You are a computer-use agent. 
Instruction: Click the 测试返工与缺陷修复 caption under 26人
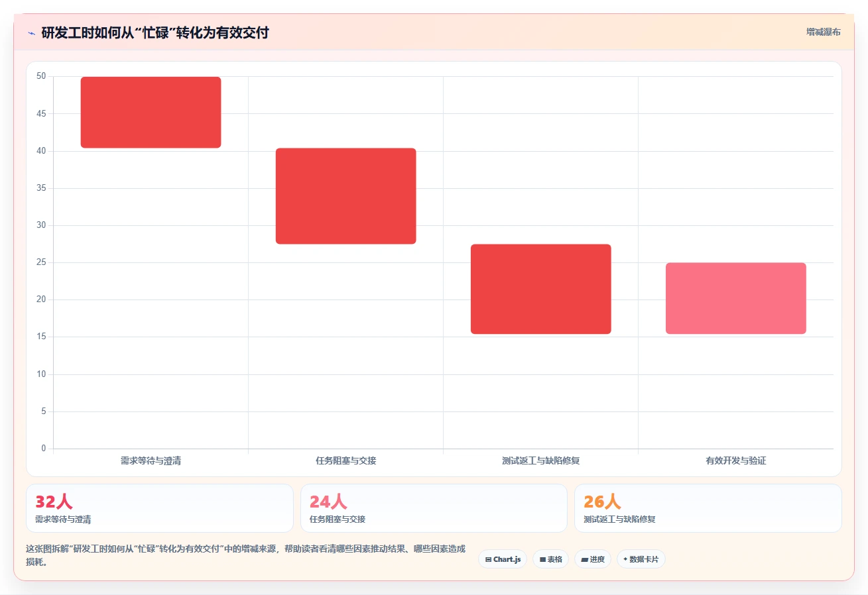619,519
